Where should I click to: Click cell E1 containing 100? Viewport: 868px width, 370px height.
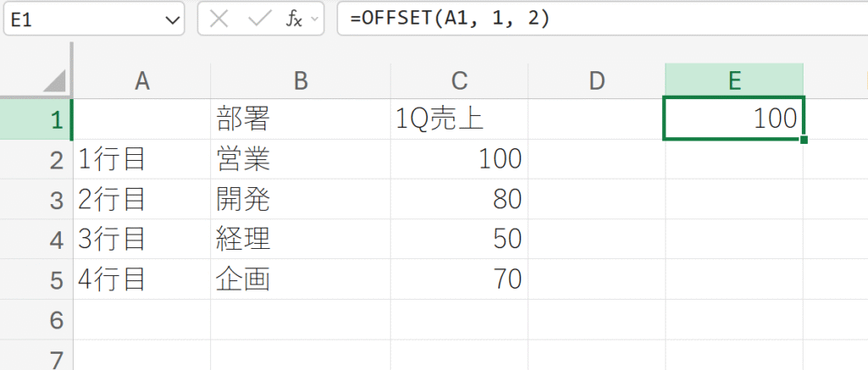(x=733, y=119)
